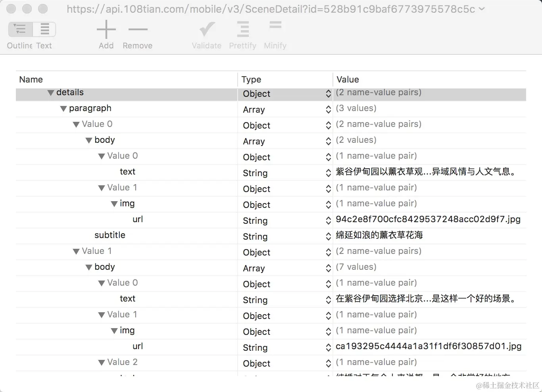The width and height of the screenshot is (542, 392).
Task: Open the Type selector for the details row
Action: (x=328, y=94)
